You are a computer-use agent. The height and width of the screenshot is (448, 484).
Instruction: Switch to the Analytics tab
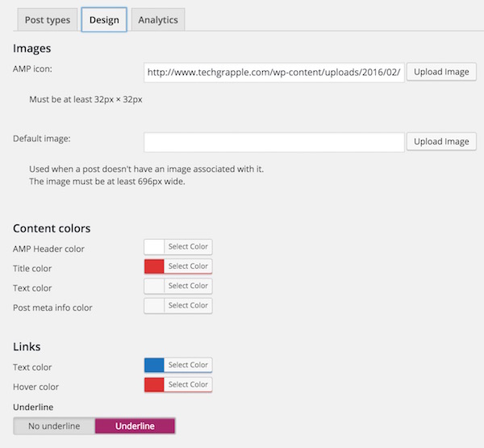coord(158,19)
